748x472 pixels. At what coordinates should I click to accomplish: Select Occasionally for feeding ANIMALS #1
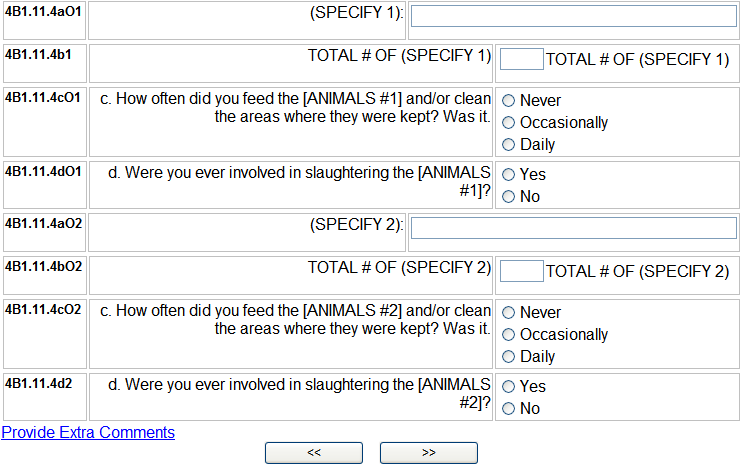click(x=509, y=123)
